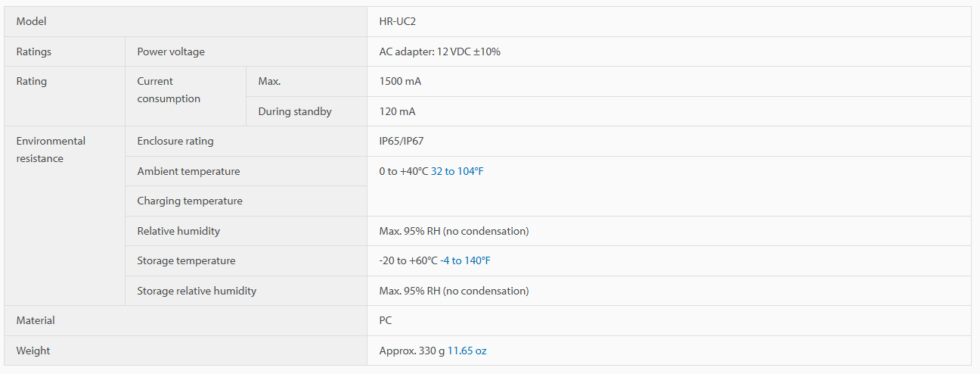Click the blue 32 to 104°F text
980x374 pixels.
coord(457,171)
